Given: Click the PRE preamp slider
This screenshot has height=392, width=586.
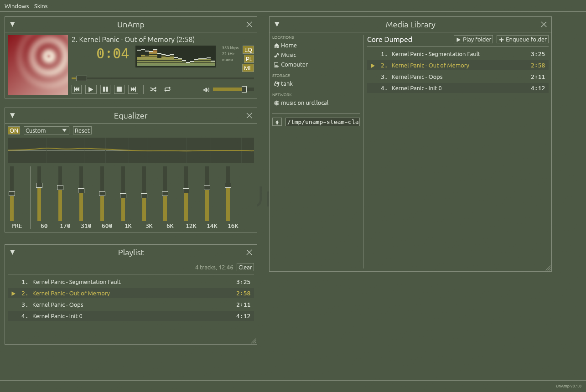Looking at the screenshot, I should pyautogui.click(x=12, y=194).
